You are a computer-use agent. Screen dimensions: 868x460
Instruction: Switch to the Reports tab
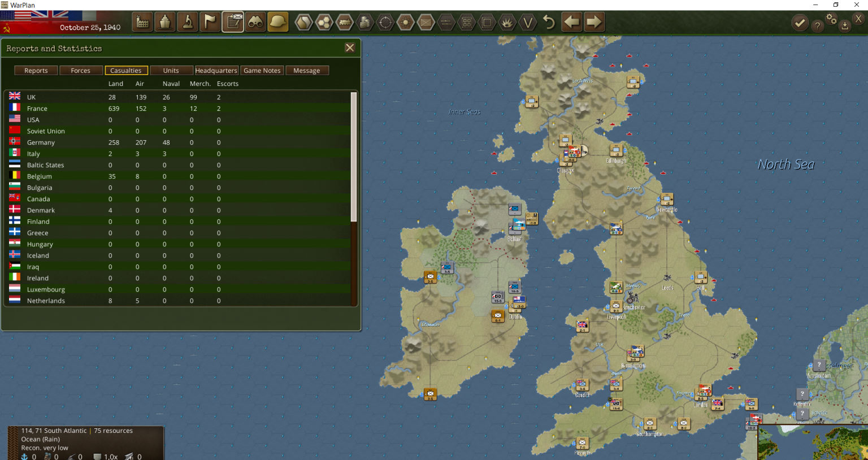(36, 71)
